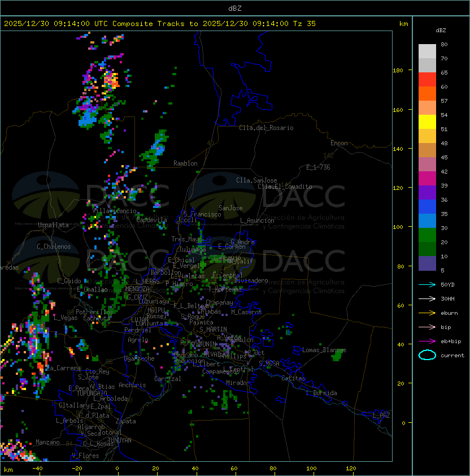This screenshot has width=470, height=476.
Task: Pick the slate purple swatch above 5 dBZ
Action: [427, 263]
